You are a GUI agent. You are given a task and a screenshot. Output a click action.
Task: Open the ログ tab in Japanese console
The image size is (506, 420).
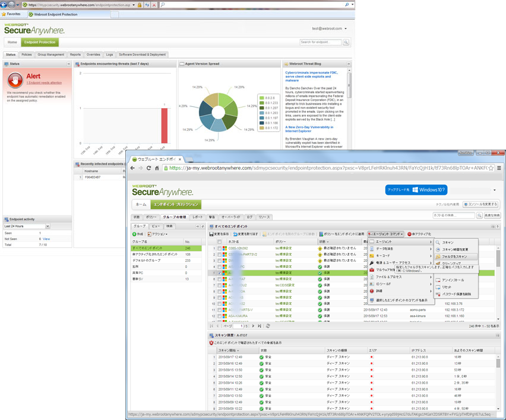pyautogui.click(x=250, y=217)
